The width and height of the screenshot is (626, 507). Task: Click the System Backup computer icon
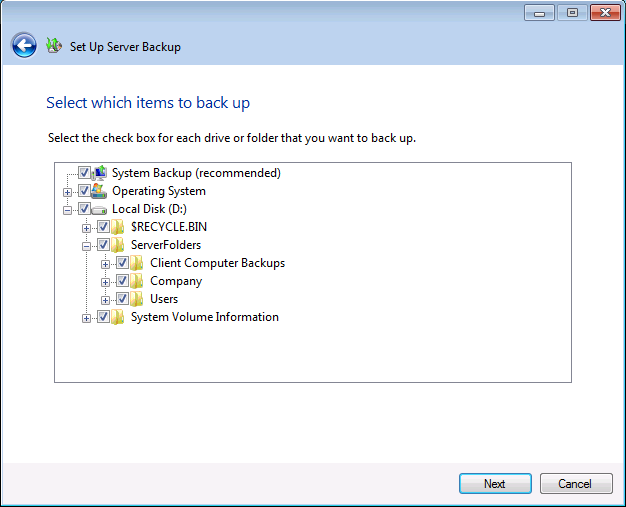pyautogui.click(x=100, y=173)
